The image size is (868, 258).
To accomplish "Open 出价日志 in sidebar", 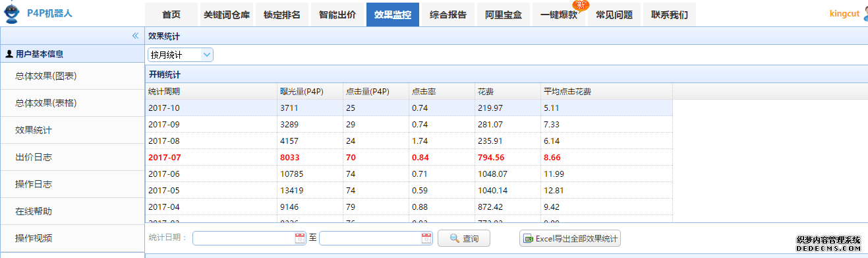I will coord(72,157).
